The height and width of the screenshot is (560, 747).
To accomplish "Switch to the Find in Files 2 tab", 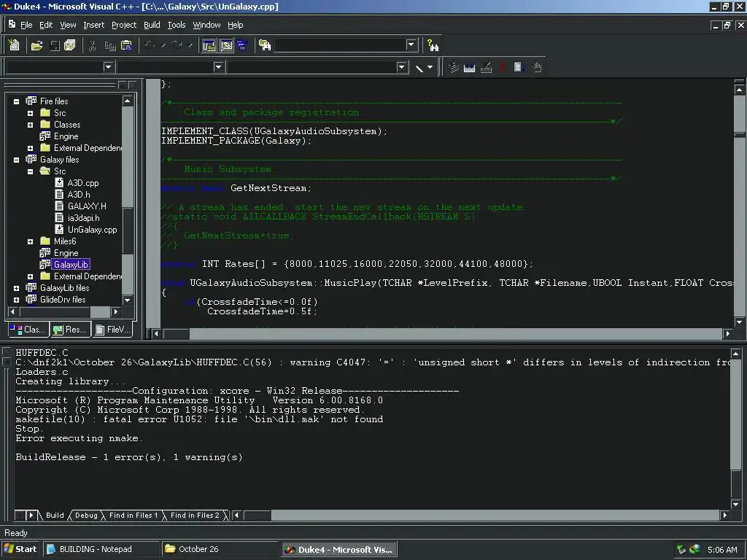I will click(x=195, y=516).
